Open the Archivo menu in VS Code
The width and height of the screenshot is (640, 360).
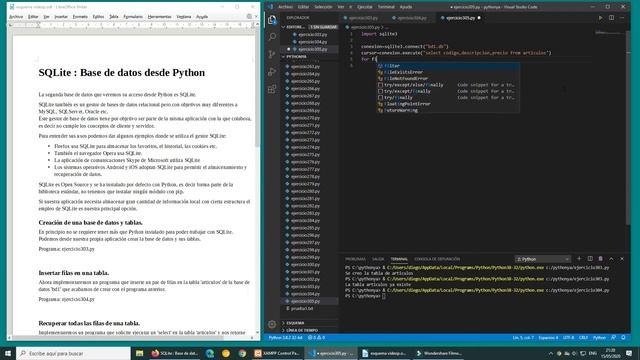(x=285, y=7)
